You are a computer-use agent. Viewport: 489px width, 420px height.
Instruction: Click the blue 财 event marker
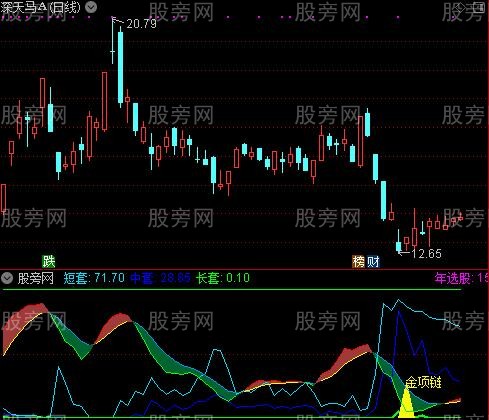tap(373, 262)
